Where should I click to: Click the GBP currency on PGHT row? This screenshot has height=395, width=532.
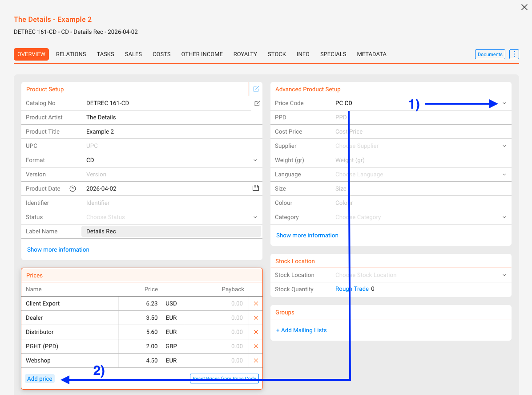[171, 346]
